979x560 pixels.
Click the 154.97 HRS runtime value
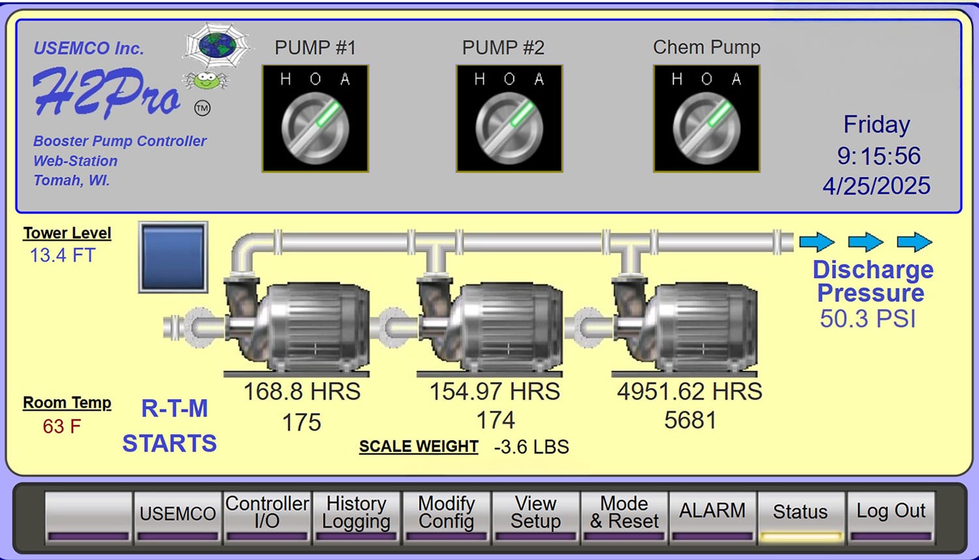[494, 392]
